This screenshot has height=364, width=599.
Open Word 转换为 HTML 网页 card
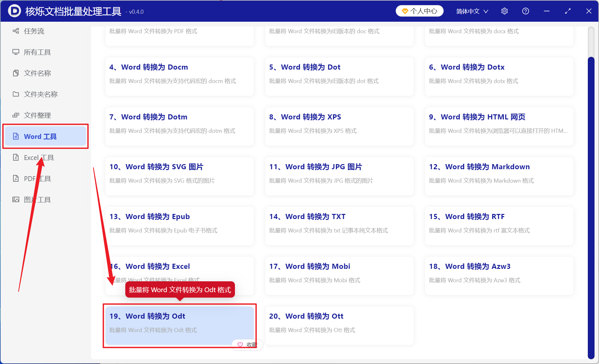pos(499,126)
